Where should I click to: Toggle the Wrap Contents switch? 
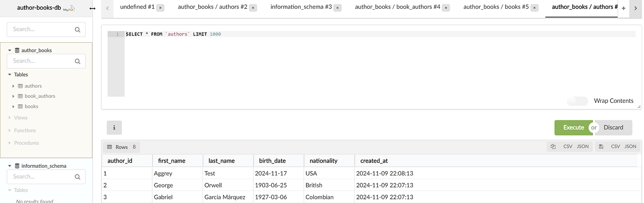coord(577,101)
